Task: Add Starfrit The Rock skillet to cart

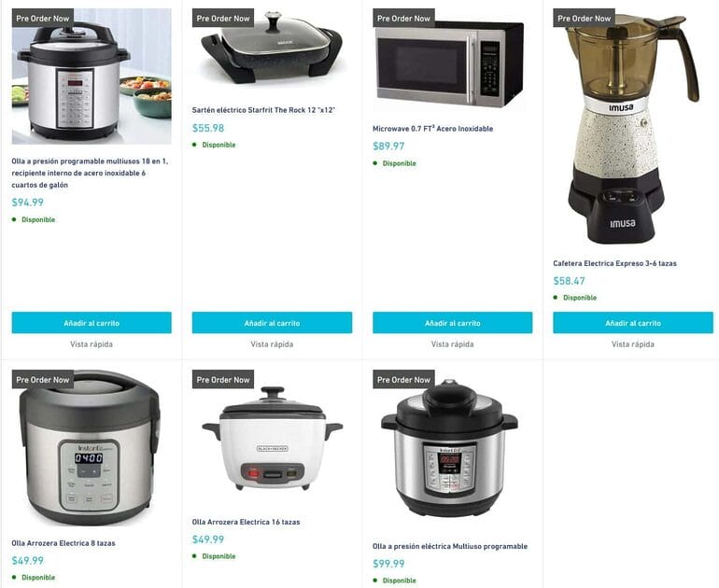Action: point(272,323)
